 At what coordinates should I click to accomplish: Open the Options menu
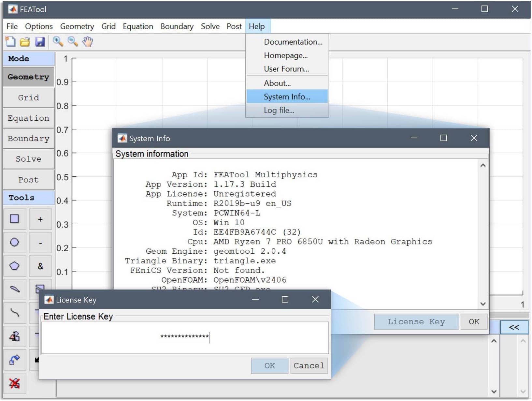coord(39,26)
